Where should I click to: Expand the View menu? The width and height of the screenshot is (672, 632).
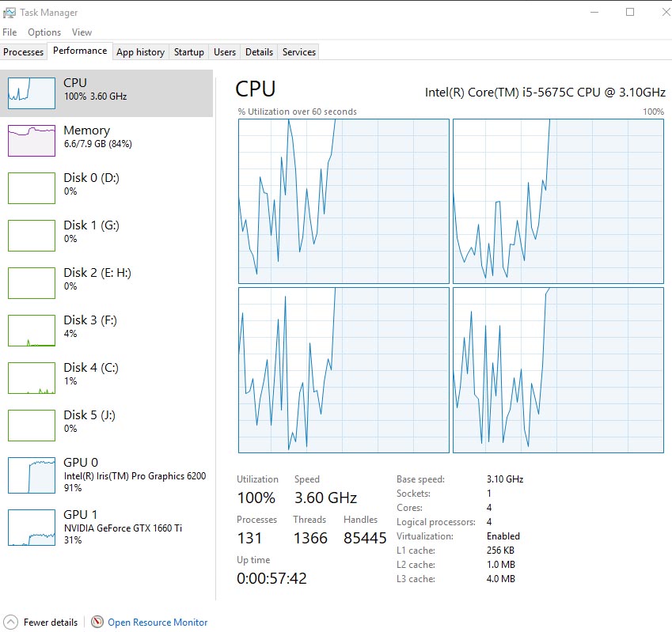pyautogui.click(x=82, y=32)
